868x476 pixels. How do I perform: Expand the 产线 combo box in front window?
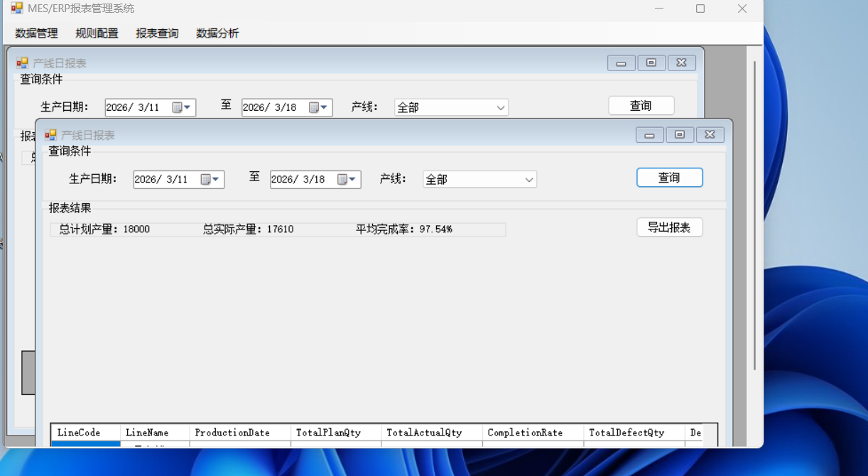tap(529, 180)
